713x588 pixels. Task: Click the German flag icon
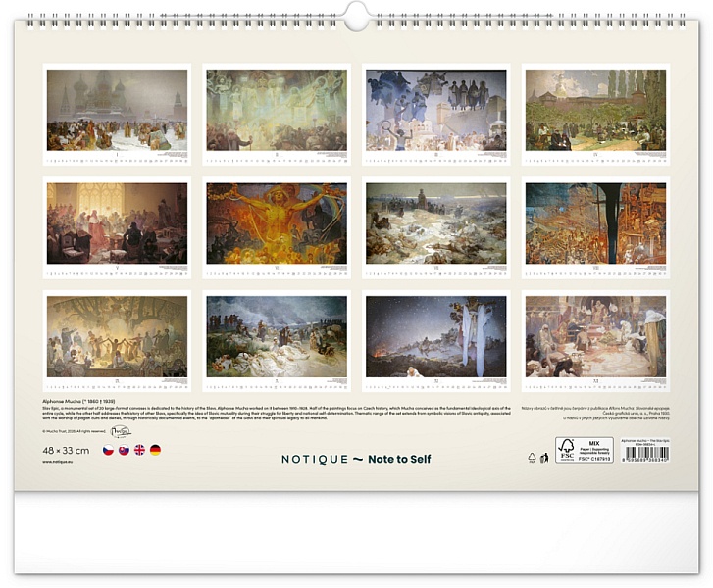[x=155, y=450]
